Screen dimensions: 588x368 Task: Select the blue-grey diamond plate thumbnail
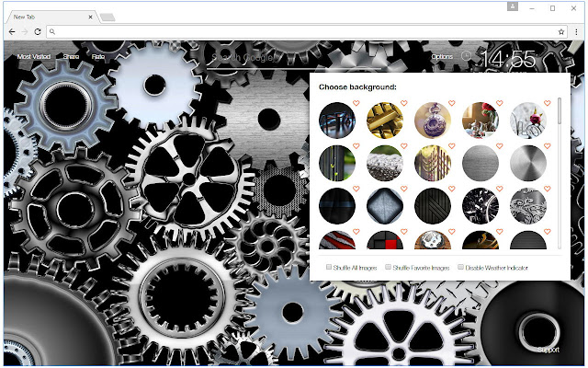(x=384, y=206)
